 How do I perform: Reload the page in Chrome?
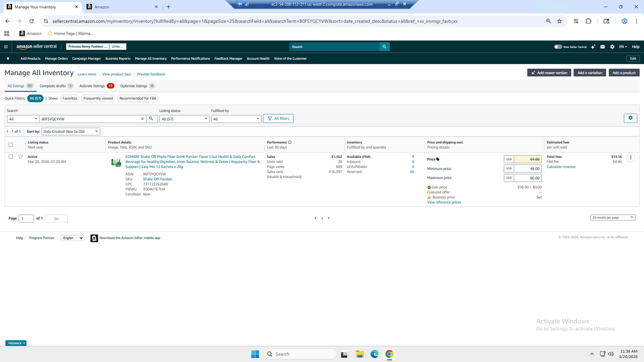click(32, 21)
